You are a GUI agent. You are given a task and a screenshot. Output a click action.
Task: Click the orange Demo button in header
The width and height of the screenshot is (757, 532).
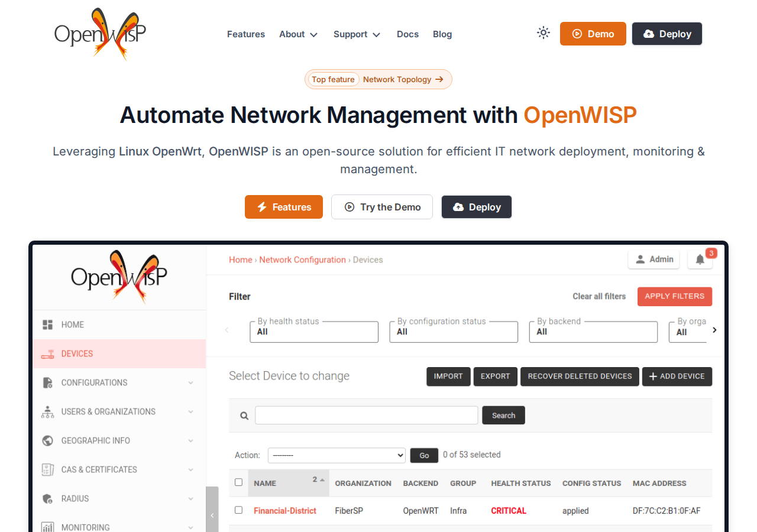pos(593,34)
